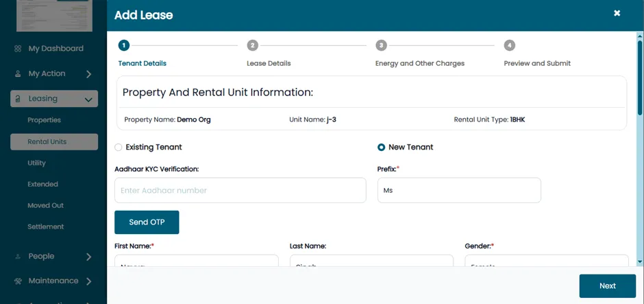Image resolution: width=644 pixels, height=304 pixels.
Task: Open Moved Out menu item
Action: 46,205
